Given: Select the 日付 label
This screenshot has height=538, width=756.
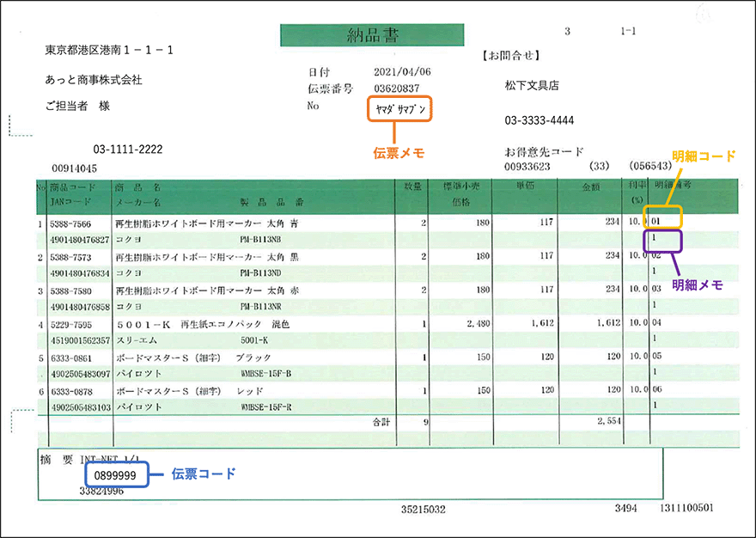Looking at the screenshot, I should 319,72.
